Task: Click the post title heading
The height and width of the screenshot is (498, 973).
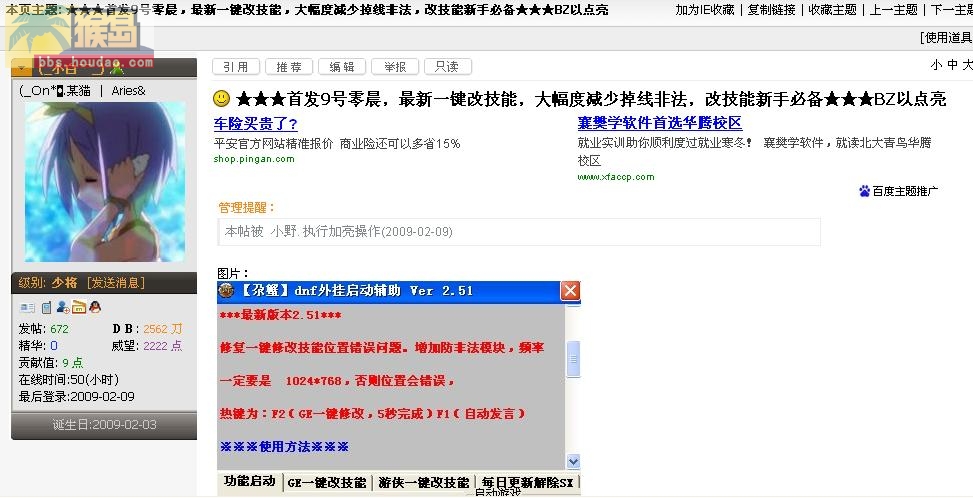Action: [x=591, y=99]
